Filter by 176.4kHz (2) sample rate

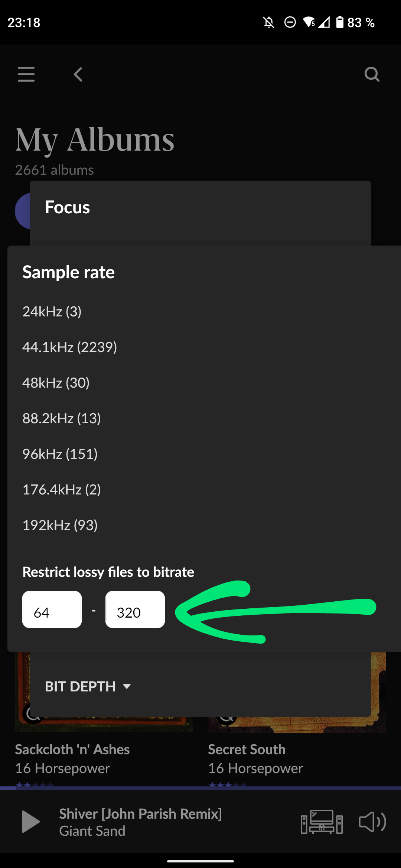pyautogui.click(x=62, y=490)
